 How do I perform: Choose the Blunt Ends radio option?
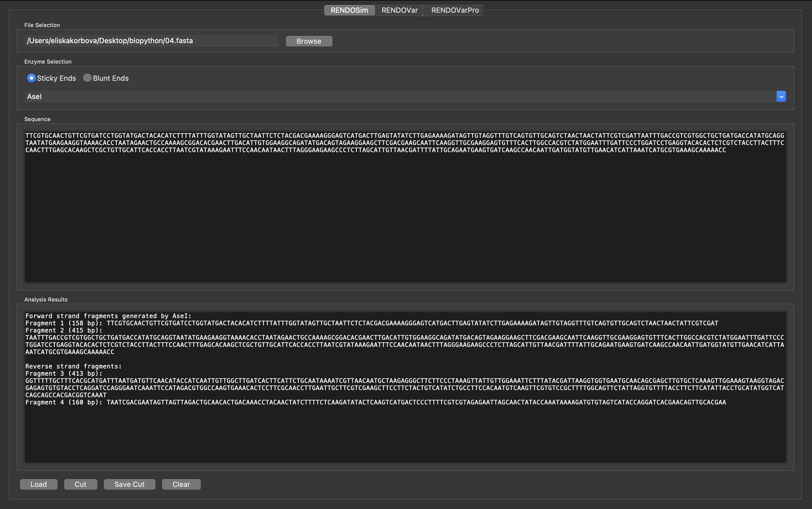tap(87, 78)
